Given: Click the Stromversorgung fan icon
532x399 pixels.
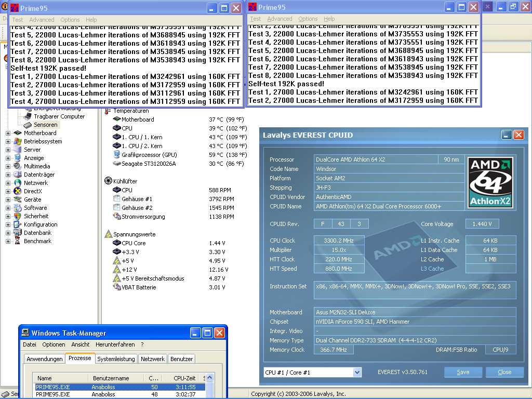Looking at the screenshot, I should tap(117, 217).
